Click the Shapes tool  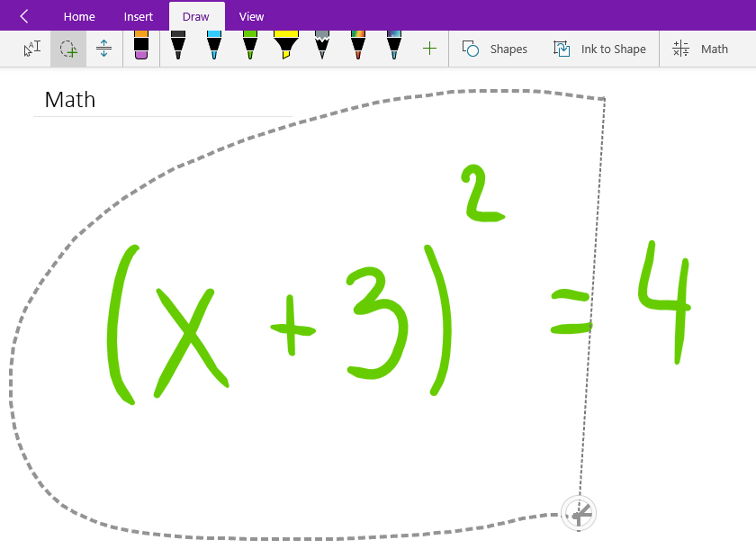(x=494, y=49)
